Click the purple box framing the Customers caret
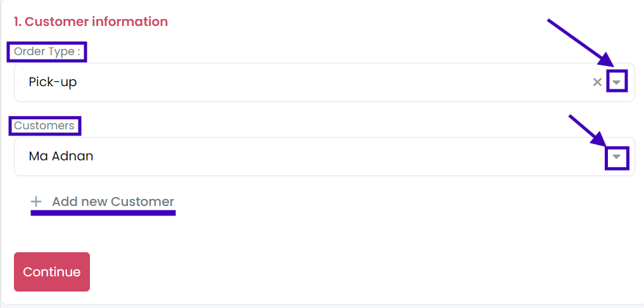644x308 pixels. pyautogui.click(x=617, y=158)
